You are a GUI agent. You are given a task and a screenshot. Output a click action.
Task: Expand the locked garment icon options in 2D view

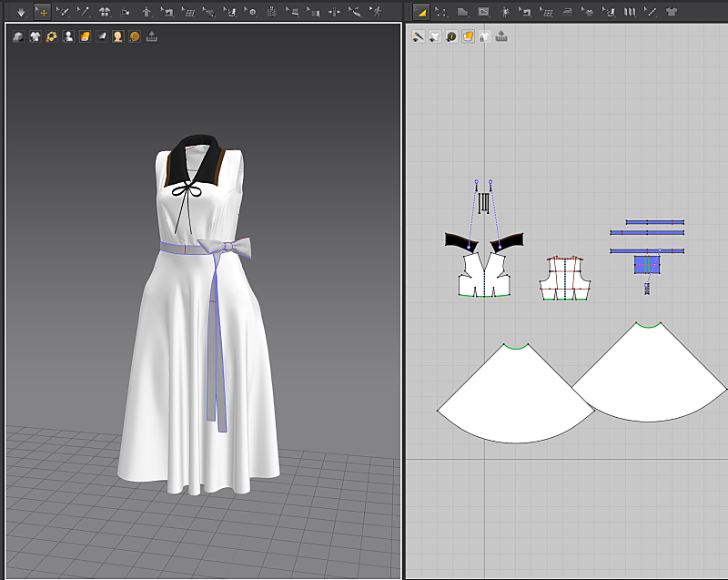(485, 37)
